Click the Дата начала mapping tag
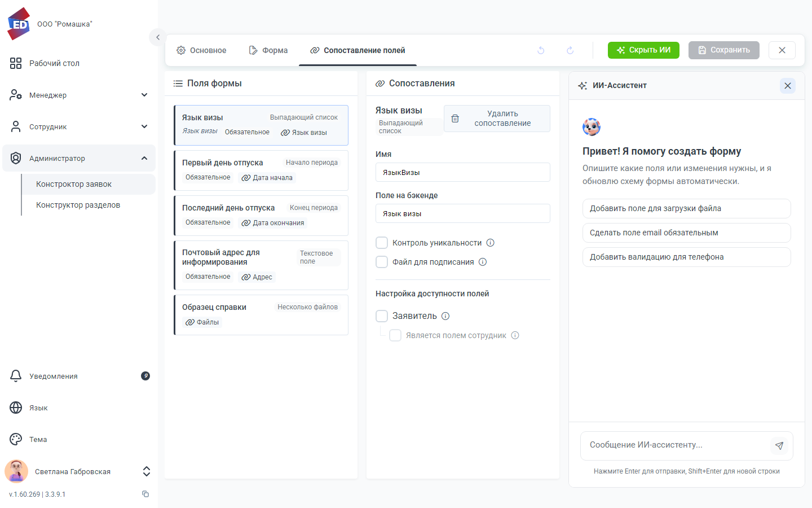The image size is (812, 508). click(267, 178)
